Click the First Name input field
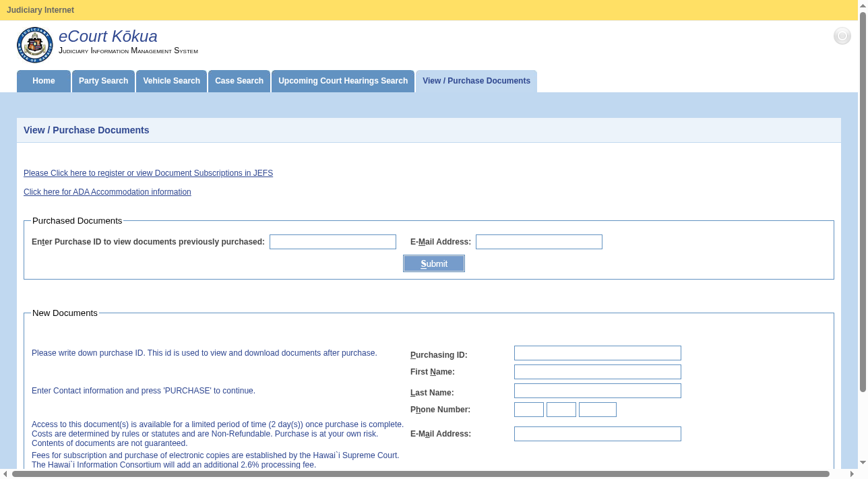Screen dimensions: 868x479 (x=598, y=372)
